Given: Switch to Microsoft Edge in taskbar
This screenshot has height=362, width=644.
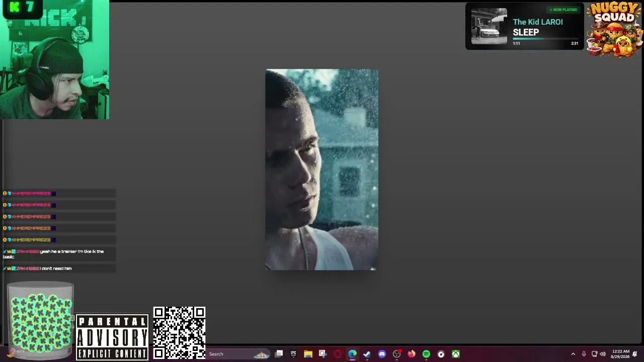Looking at the screenshot, I should 352,354.
